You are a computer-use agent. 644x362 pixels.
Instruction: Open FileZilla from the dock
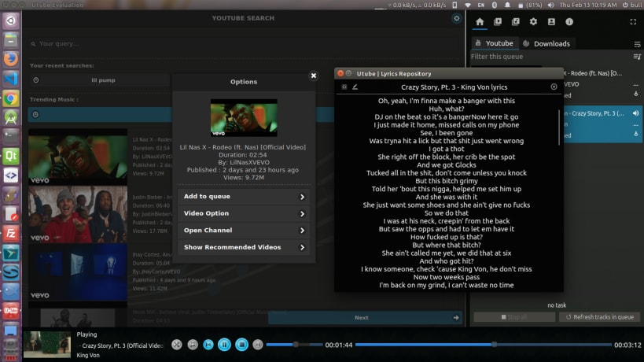point(11,234)
